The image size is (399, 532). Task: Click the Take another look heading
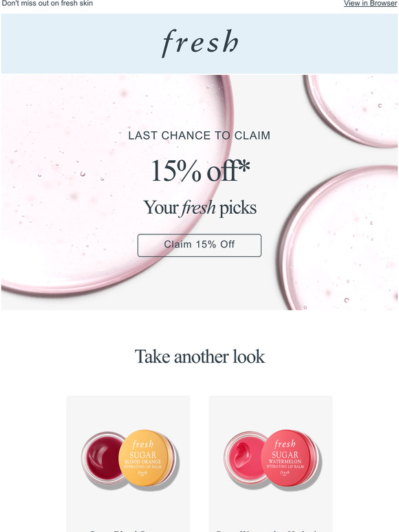(x=199, y=356)
